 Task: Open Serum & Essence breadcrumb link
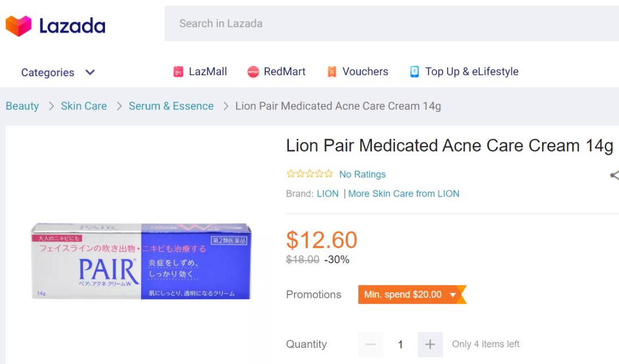pyautogui.click(x=171, y=106)
